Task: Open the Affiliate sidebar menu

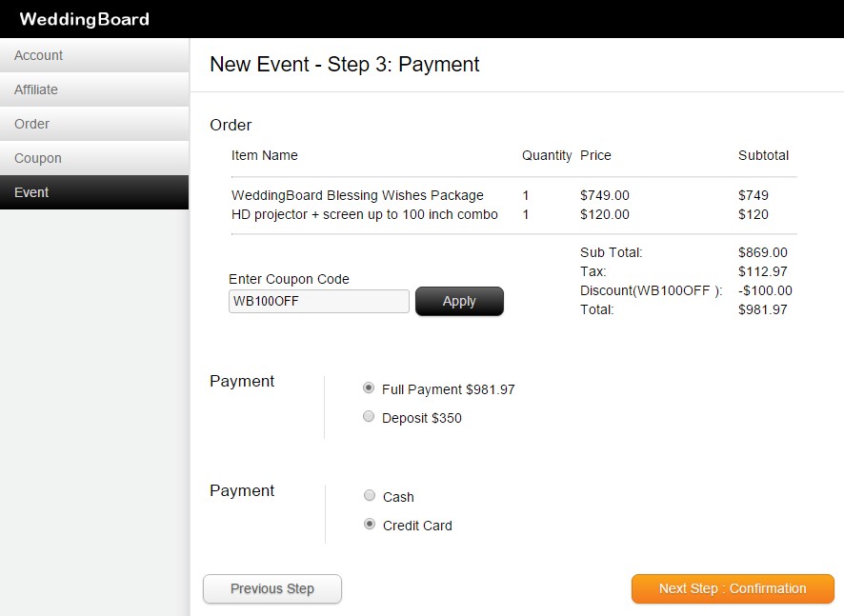Action: point(94,89)
